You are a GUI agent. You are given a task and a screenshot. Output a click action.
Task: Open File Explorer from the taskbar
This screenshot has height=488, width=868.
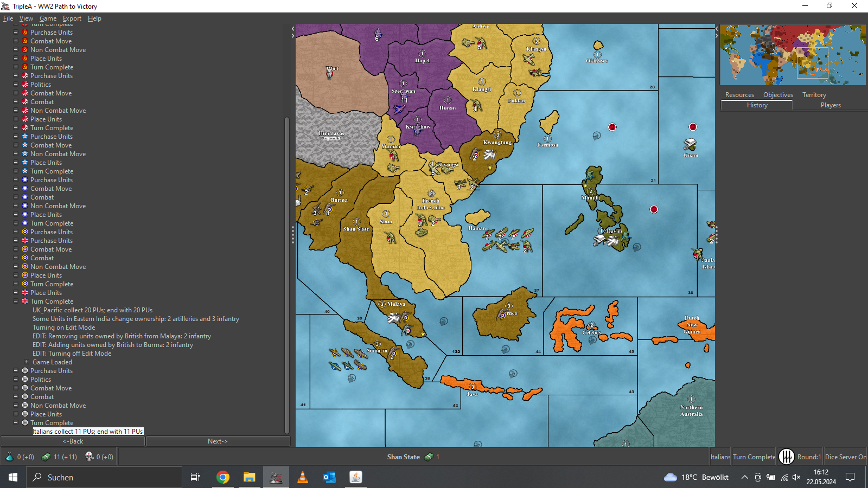(x=249, y=477)
